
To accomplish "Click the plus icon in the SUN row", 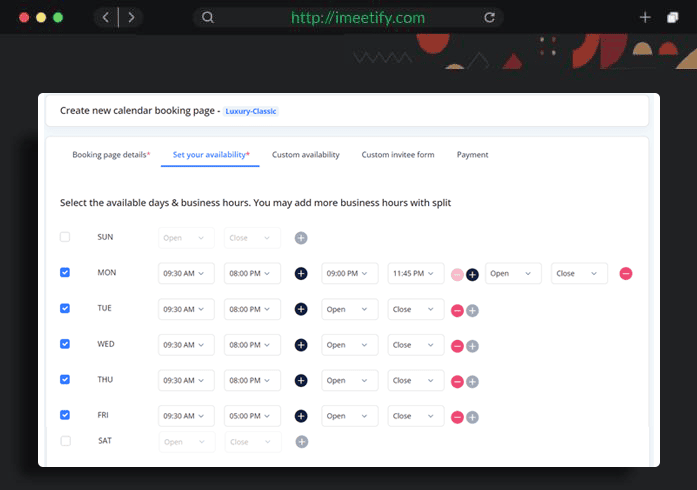I will [x=301, y=238].
